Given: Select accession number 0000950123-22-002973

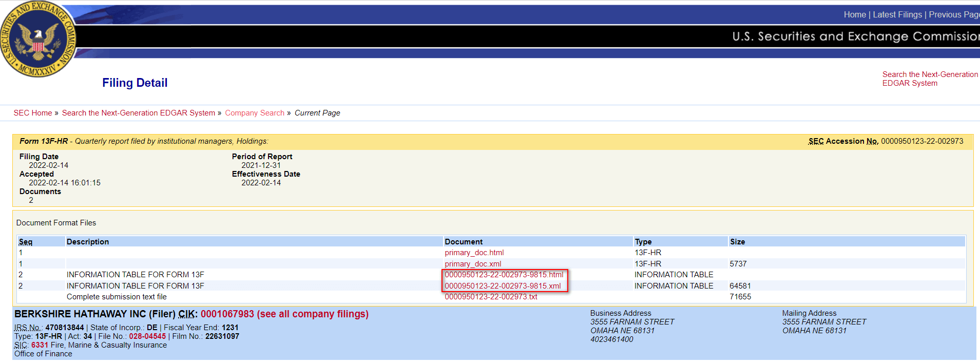Looking at the screenshot, I should 922,141.
